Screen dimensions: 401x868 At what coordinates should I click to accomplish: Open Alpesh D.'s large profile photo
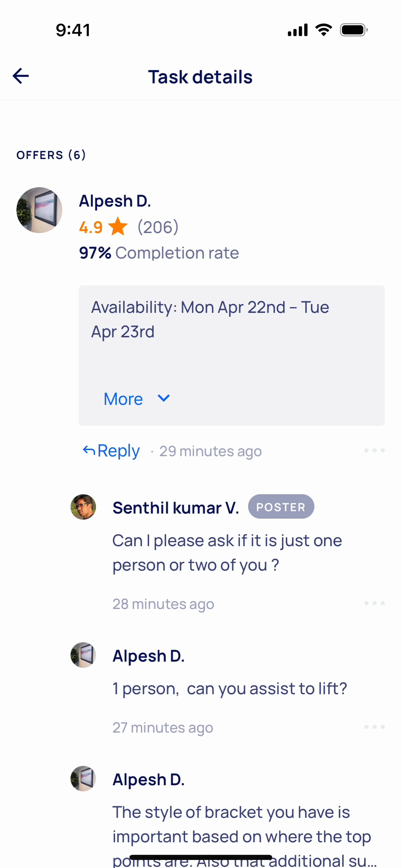coord(39,210)
